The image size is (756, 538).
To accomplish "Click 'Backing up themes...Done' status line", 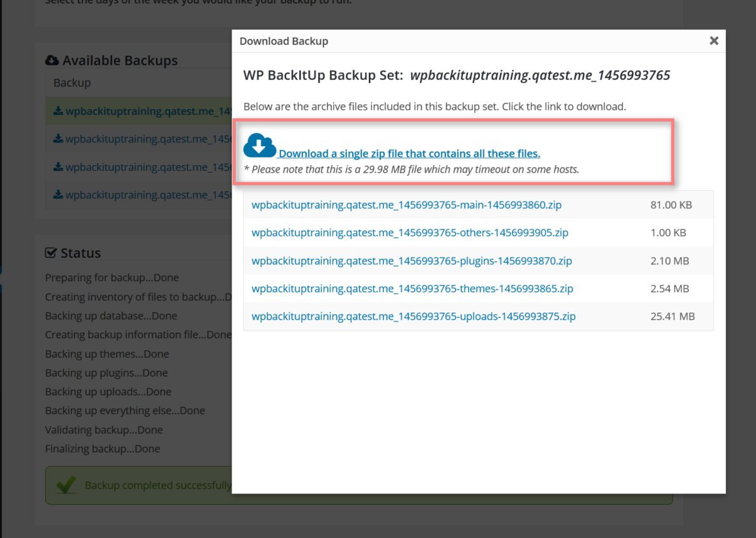I will (107, 354).
